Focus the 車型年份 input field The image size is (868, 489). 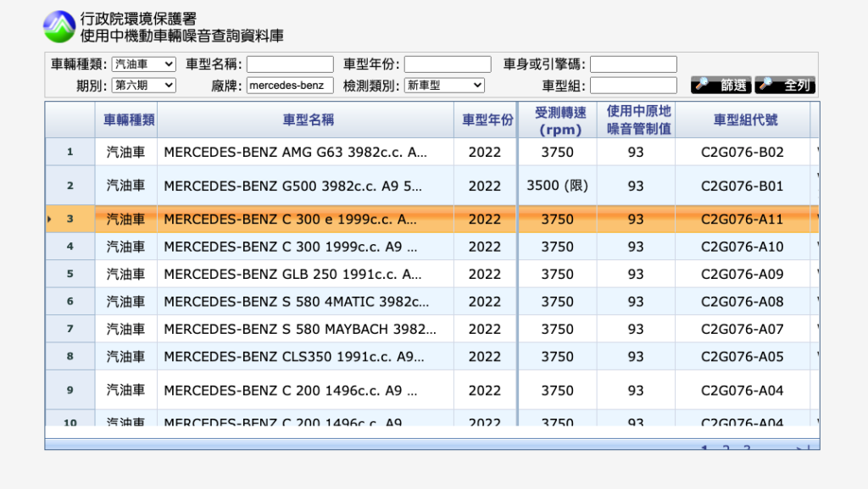[448, 64]
